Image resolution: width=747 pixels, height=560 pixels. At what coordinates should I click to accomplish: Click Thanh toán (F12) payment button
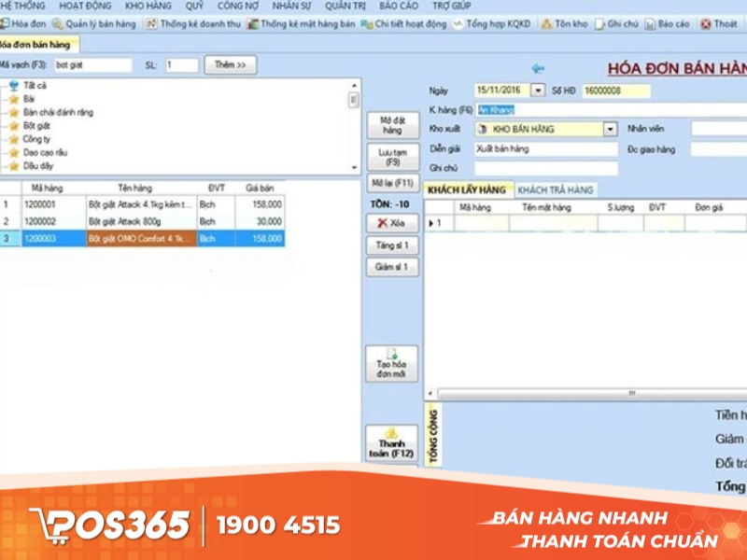click(391, 446)
